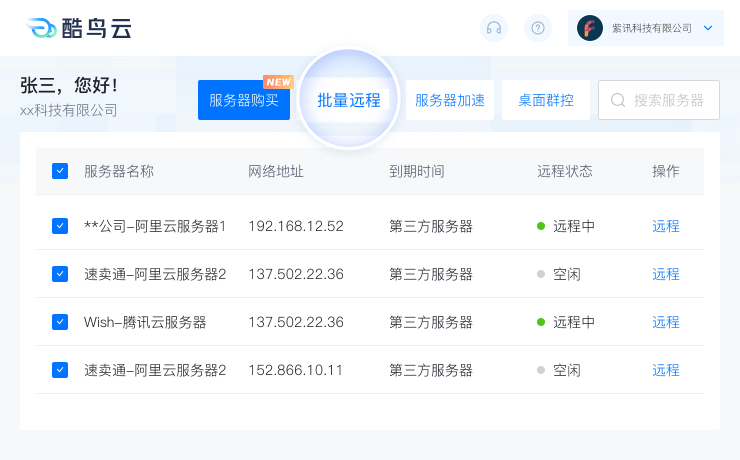
Task: Click the green status dot of Wish-腾讯云服务器
Action: click(541, 322)
